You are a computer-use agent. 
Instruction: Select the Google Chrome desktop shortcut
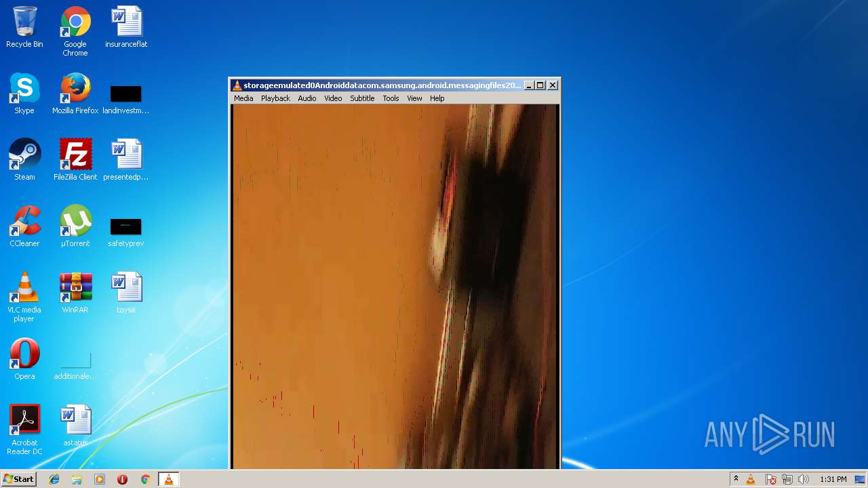[x=75, y=32]
